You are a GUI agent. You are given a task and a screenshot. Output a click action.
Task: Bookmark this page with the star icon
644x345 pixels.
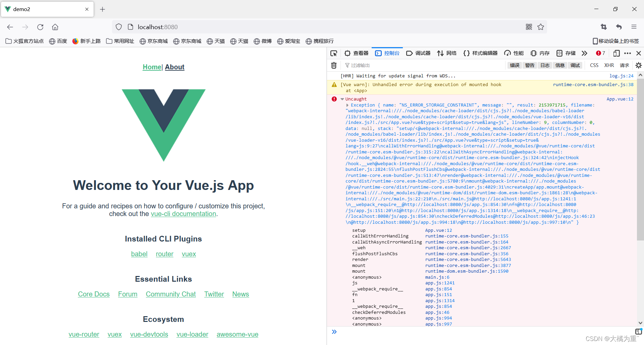pyautogui.click(x=541, y=27)
